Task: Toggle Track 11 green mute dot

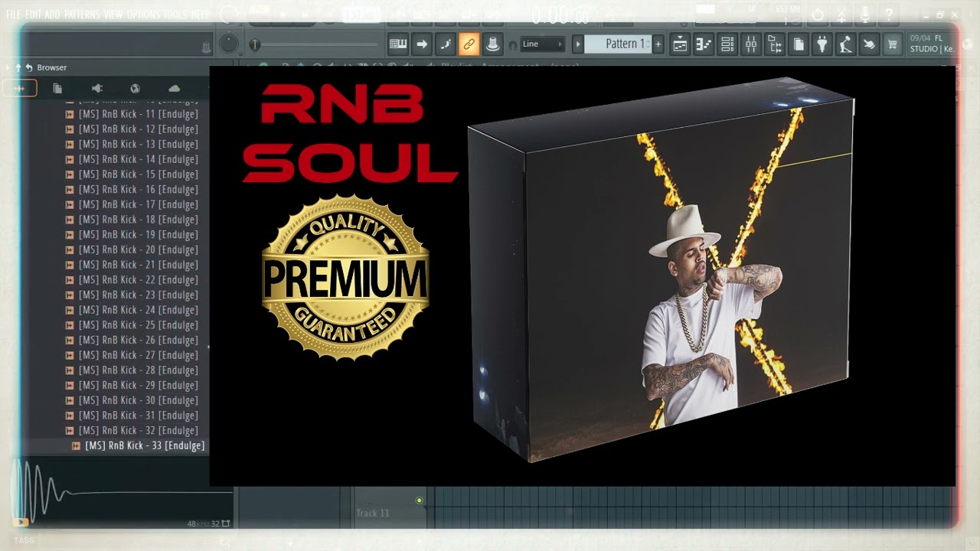Action: [419, 500]
